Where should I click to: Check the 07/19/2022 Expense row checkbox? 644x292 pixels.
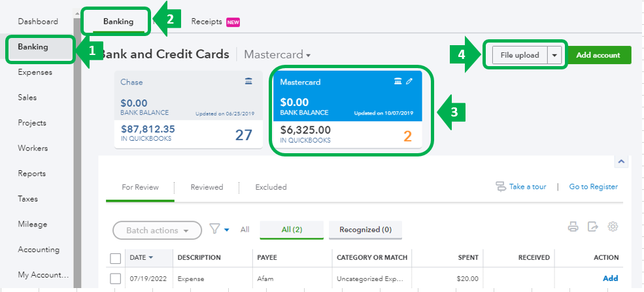pos(116,278)
